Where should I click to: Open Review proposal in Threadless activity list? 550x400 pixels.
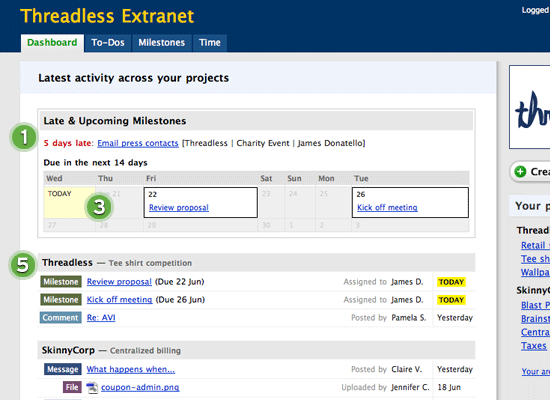point(119,282)
